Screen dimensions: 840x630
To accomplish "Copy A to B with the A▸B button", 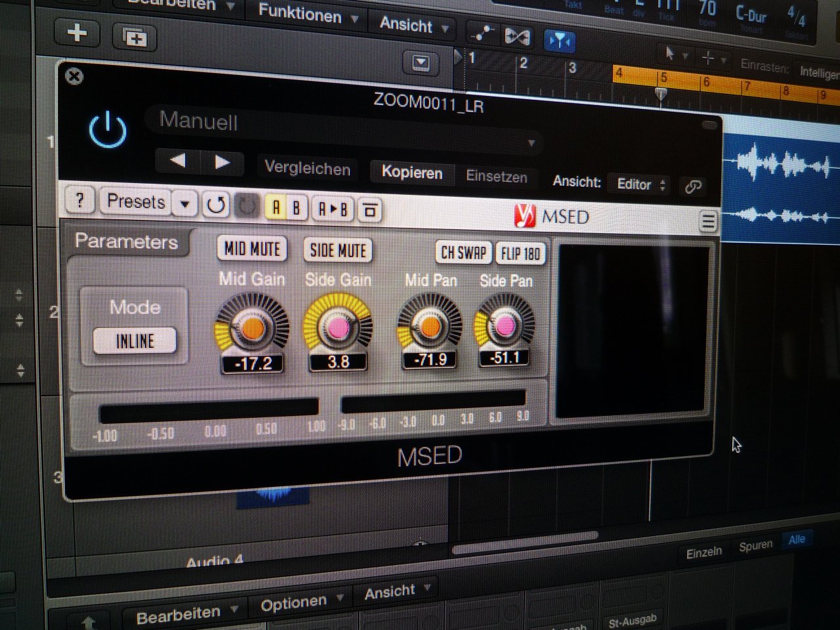I will pos(332,209).
